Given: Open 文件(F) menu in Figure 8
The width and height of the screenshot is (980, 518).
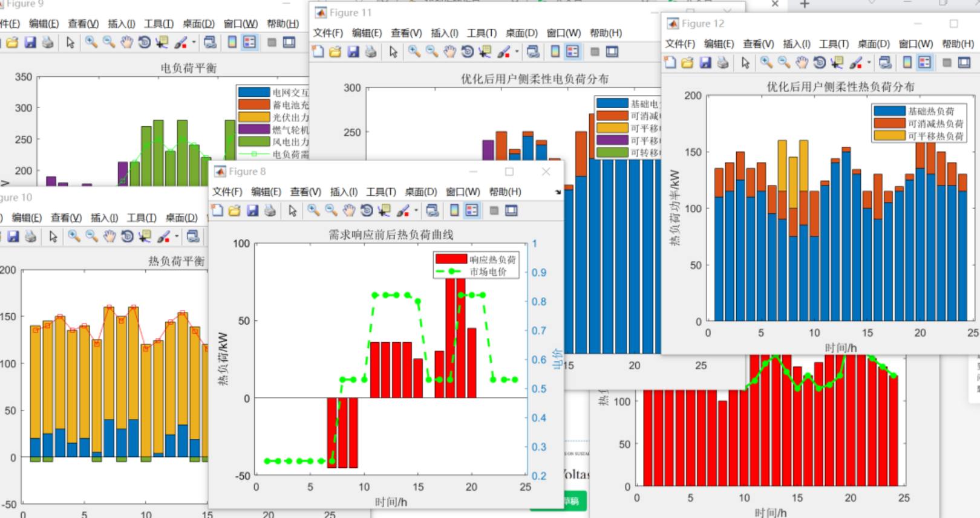Looking at the screenshot, I should [x=227, y=192].
